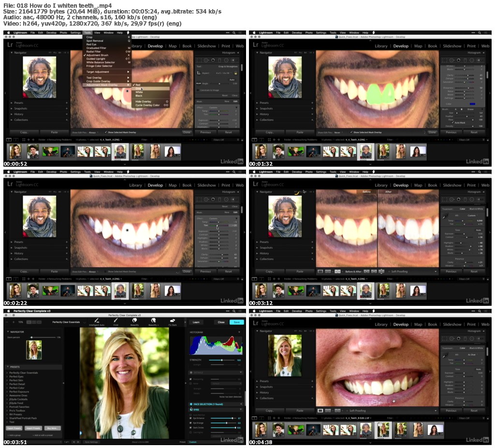Viewport: 495px width, 448px height.
Task: Expand Collections panel in 00:03:12 frame
Action: [257, 259]
